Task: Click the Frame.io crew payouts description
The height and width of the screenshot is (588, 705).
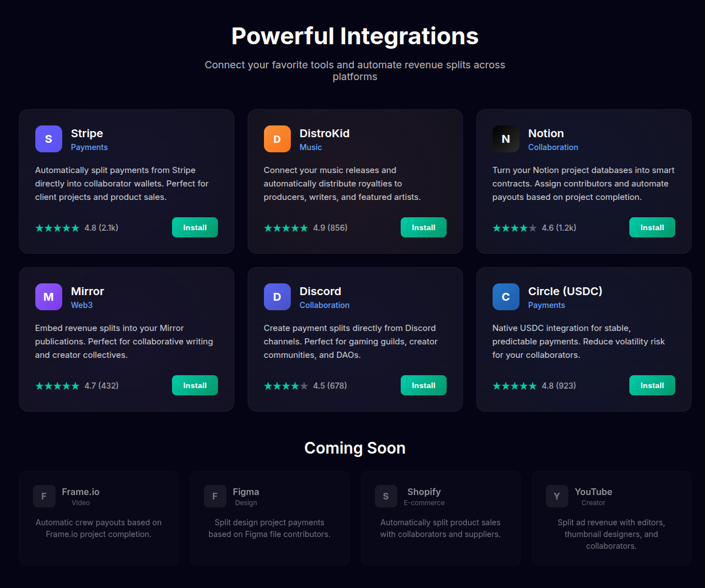Action: tap(99, 528)
